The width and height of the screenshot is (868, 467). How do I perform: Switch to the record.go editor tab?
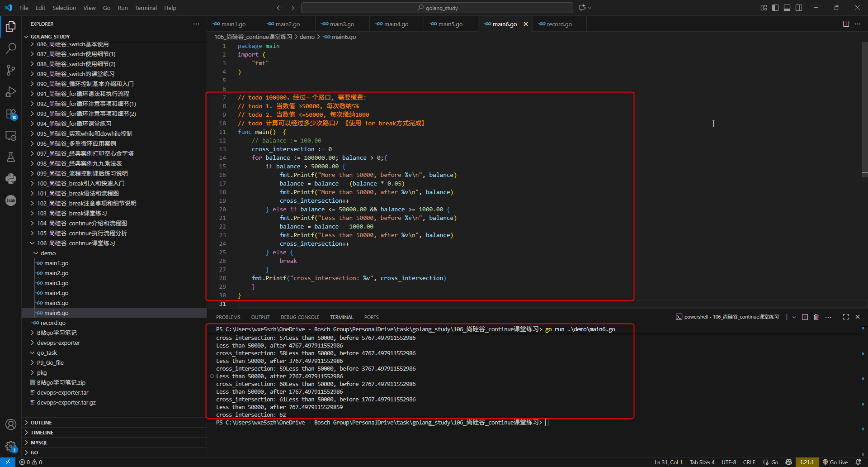coord(559,24)
